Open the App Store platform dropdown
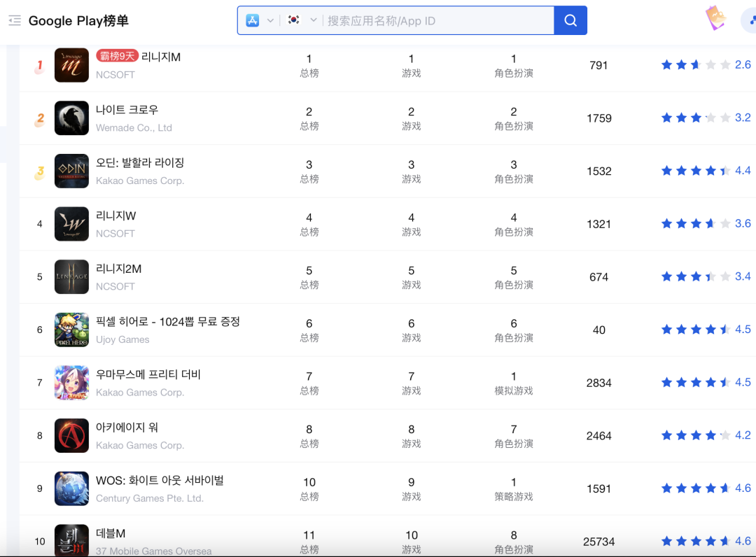Image resolution: width=756 pixels, height=557 pixels. 259,20
